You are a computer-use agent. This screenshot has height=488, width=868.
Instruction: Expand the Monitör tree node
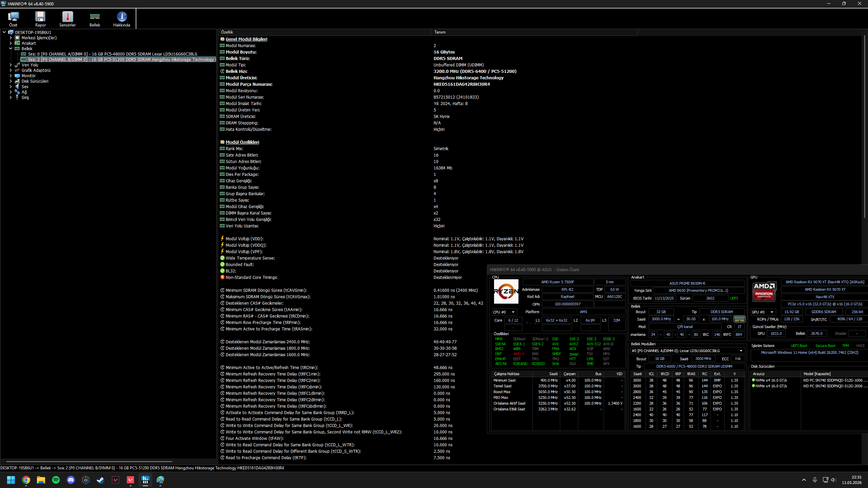click(x=11, y=76)
